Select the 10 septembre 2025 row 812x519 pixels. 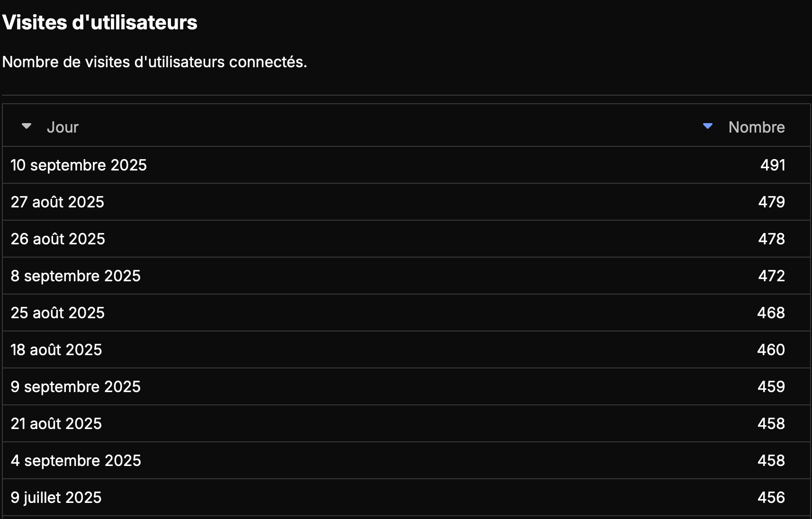click(x=406, y=165)
